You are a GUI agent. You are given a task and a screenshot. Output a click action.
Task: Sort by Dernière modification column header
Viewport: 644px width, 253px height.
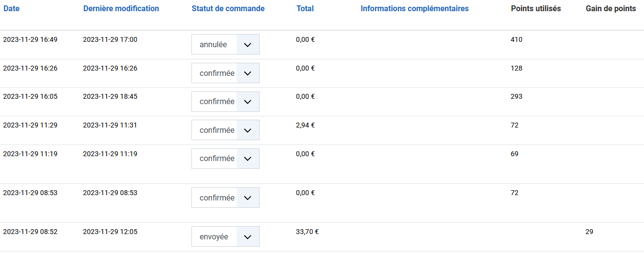coord(121,9)
